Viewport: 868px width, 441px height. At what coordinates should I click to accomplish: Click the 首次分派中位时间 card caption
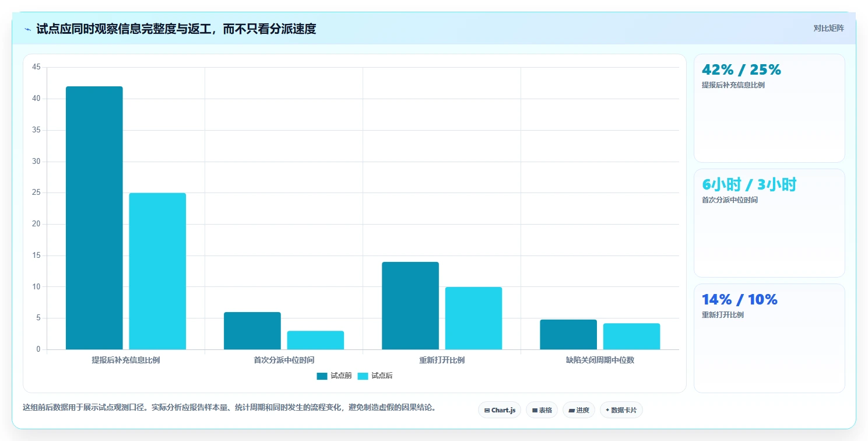coord(730,200)
